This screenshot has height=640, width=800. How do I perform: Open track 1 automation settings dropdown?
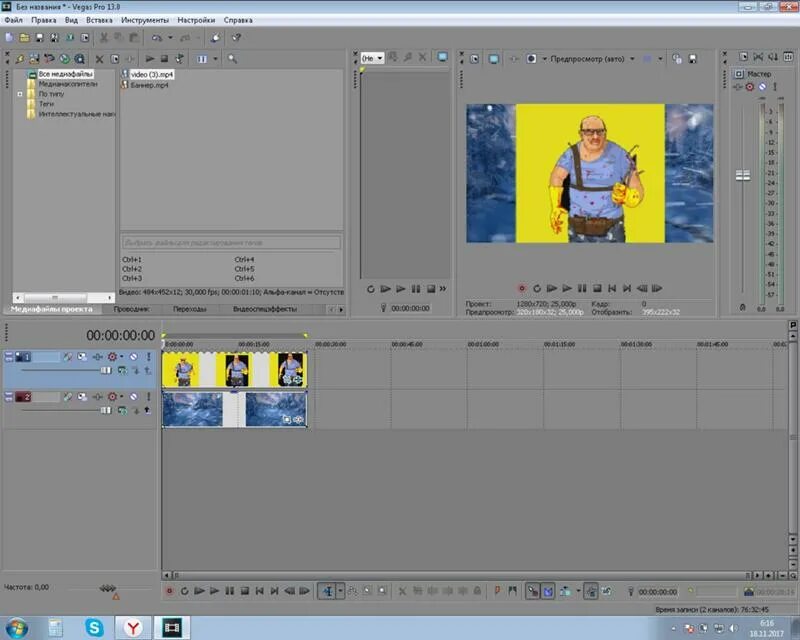121,356
